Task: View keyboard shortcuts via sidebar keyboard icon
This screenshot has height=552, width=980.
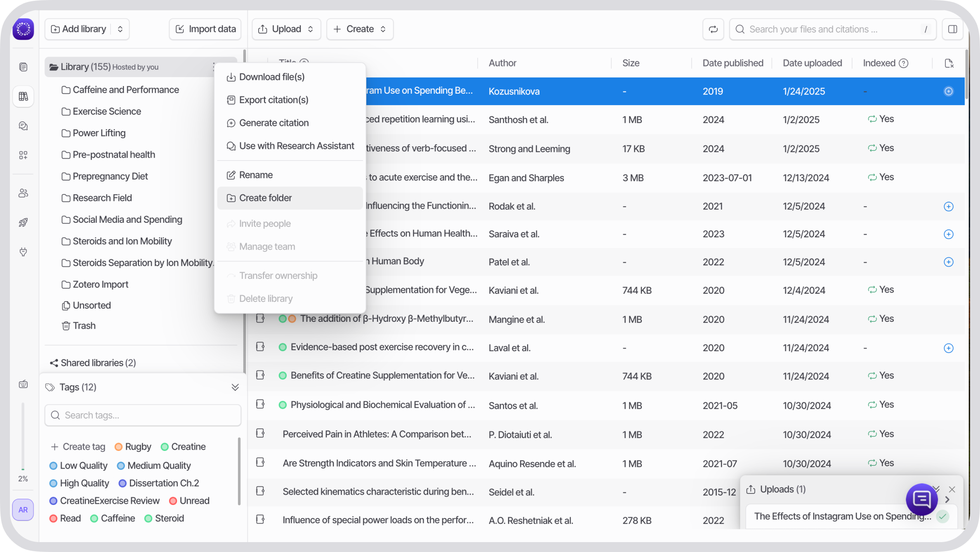Action: tap(24, 384)
